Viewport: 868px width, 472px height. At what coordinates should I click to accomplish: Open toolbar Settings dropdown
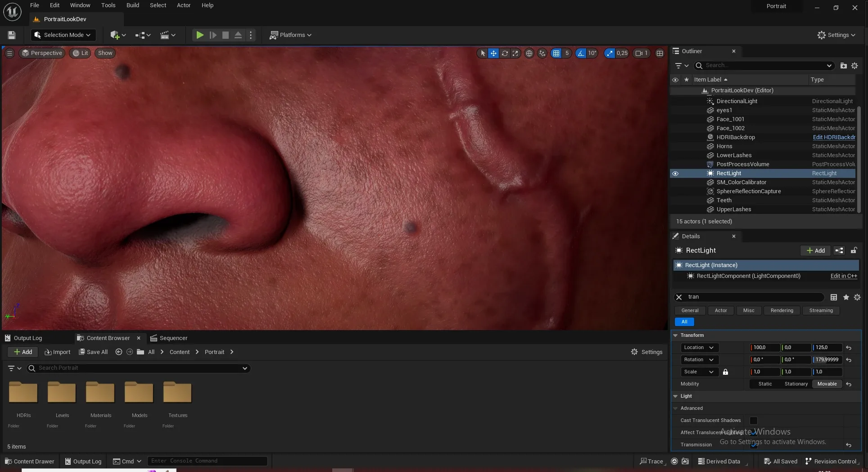(836, 35)
